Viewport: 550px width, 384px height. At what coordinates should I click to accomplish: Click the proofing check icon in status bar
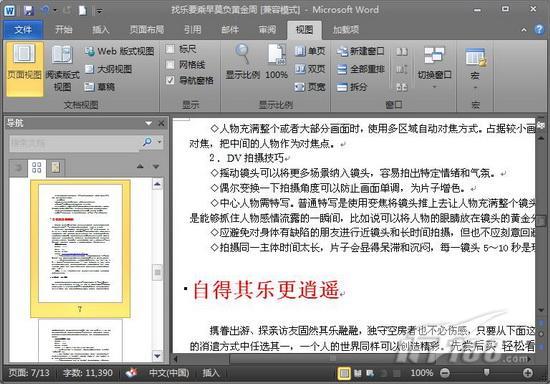(132, 373)
